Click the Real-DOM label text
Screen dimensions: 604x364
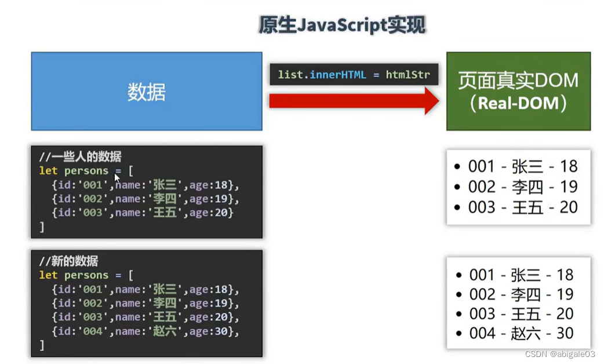518,103
